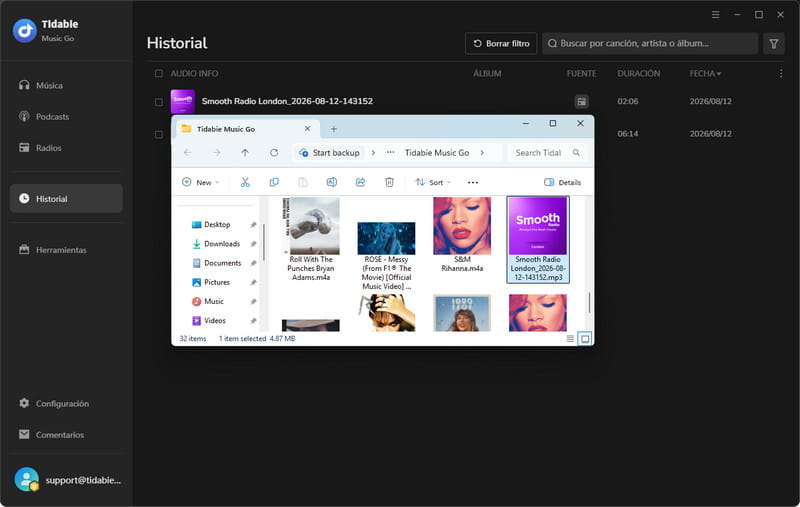
Task: Focus the Search Tidal Explorer field
Action: (547, 153)
